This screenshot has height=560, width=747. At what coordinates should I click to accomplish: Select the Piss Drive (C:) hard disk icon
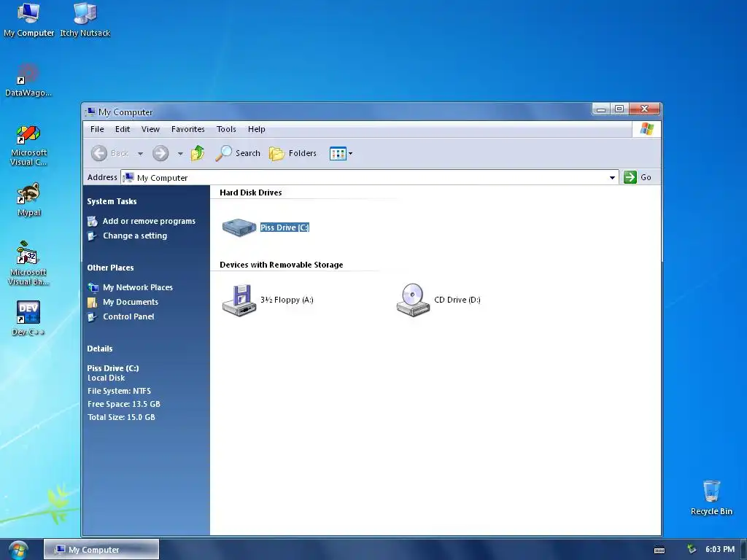239,227
